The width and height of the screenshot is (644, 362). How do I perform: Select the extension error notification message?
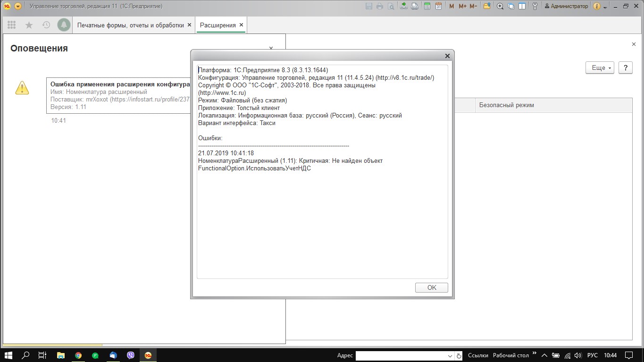click(x=119, y=96)
